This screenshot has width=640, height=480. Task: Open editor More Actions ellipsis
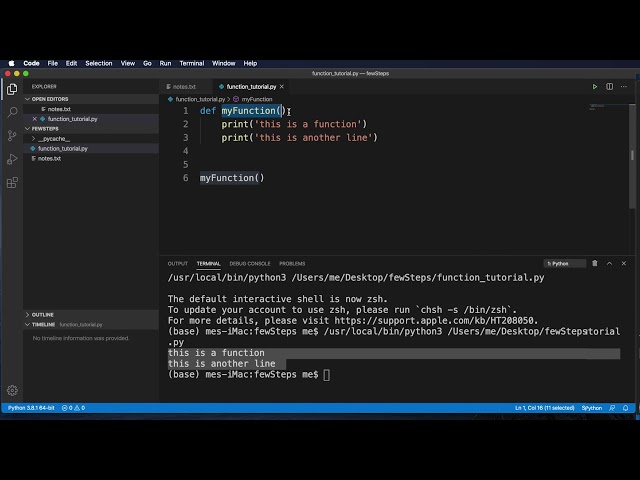tap(624, 87)
